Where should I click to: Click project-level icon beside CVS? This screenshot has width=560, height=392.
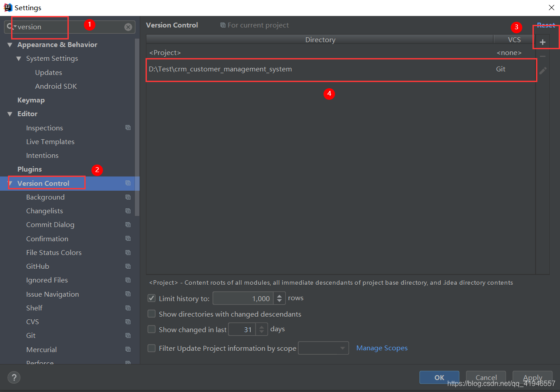coord(128,321)
